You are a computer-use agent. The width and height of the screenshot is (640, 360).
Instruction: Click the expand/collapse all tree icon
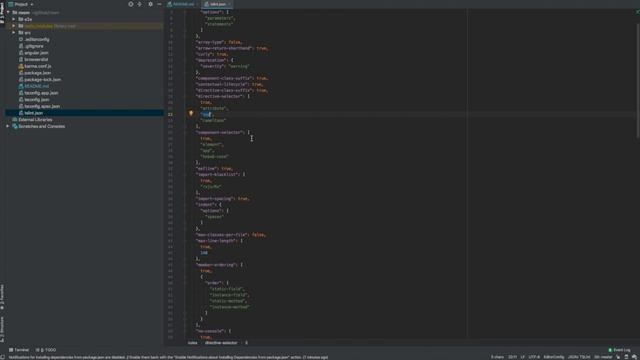(x=140, y=4)
